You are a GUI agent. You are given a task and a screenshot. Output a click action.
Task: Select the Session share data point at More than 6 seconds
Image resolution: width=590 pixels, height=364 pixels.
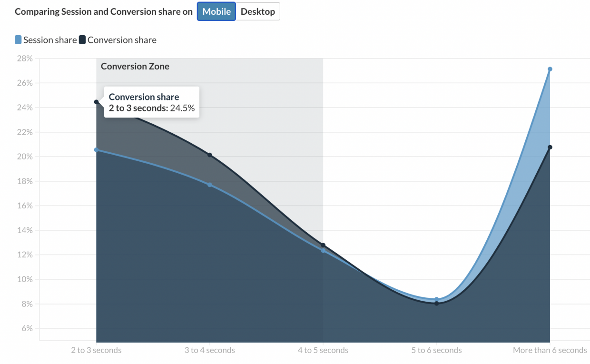[x=551, y=69]
